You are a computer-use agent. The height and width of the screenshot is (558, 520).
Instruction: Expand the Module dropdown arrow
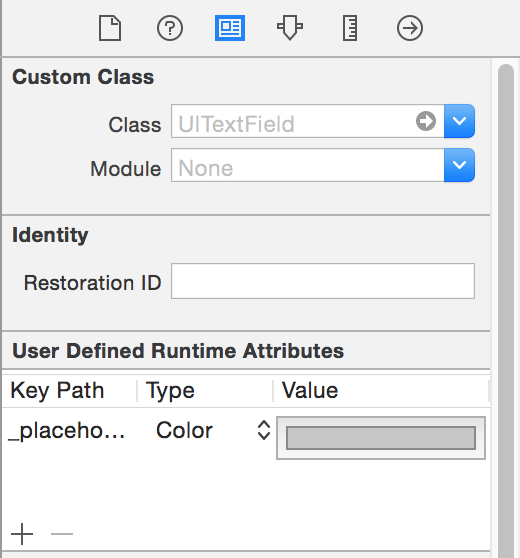coord(459,165)
